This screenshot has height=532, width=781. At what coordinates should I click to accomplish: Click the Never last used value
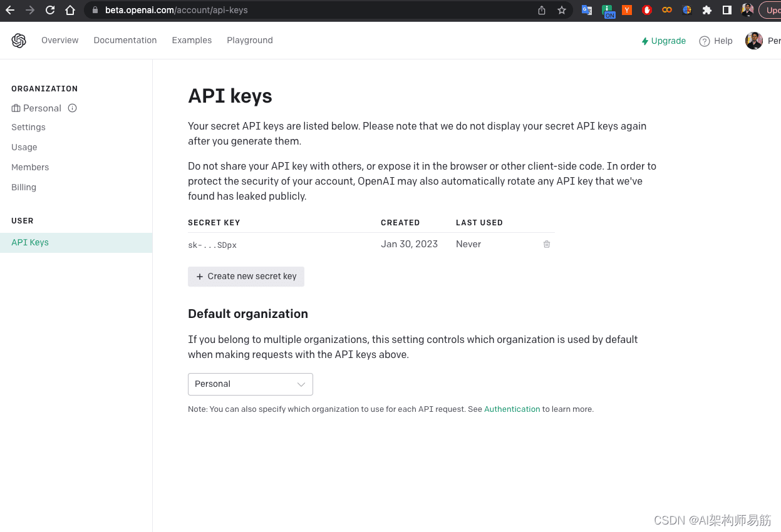click(468, 244)
